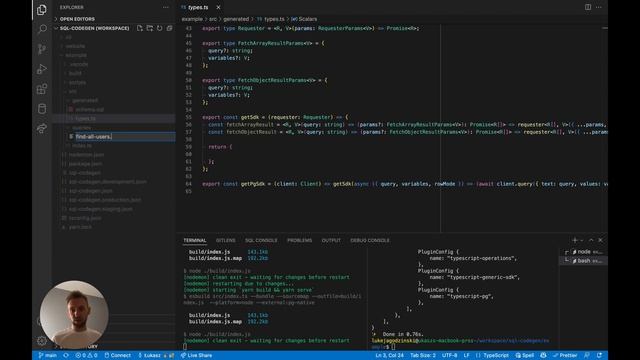This screenshot has height=360, width=640.
Task: Collapse all folders in Explorer
Action: 169,28
